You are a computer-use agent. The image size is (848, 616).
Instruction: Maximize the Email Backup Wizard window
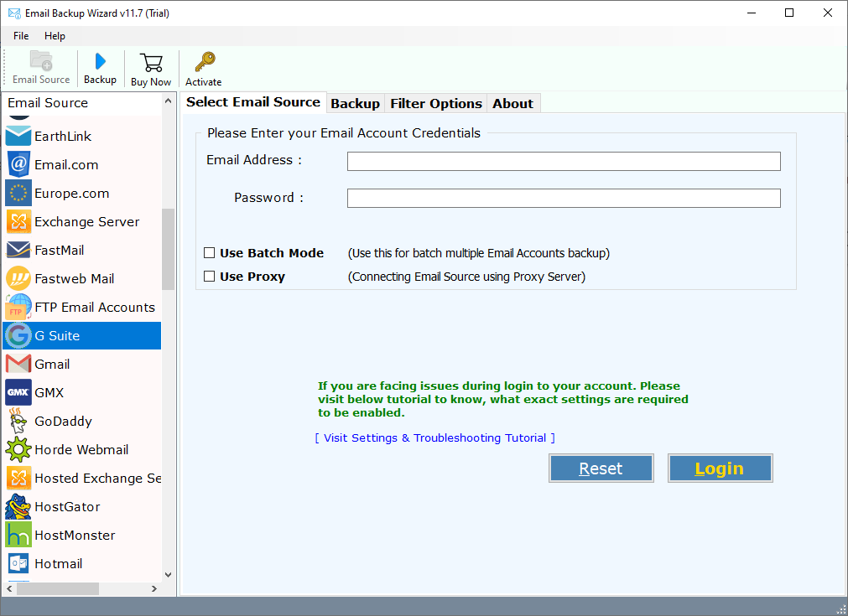[x=789, y=13]
